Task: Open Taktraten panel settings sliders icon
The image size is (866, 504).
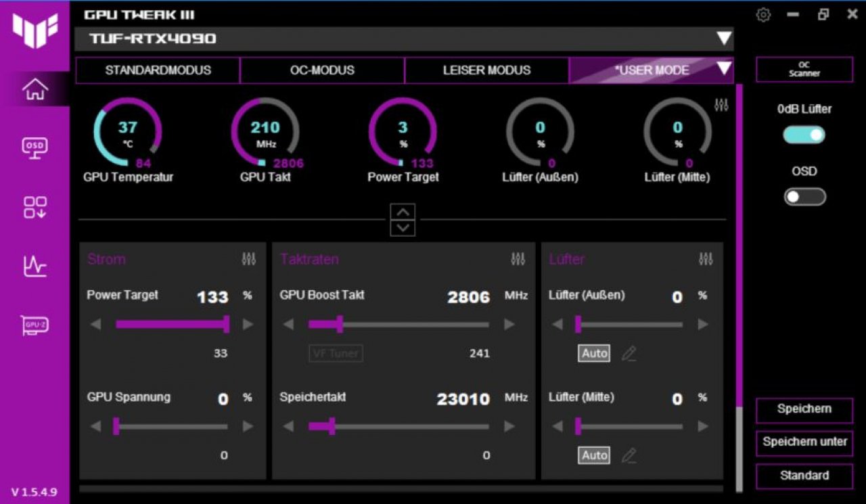Action: pyautogui.click(x=518, y=259)
